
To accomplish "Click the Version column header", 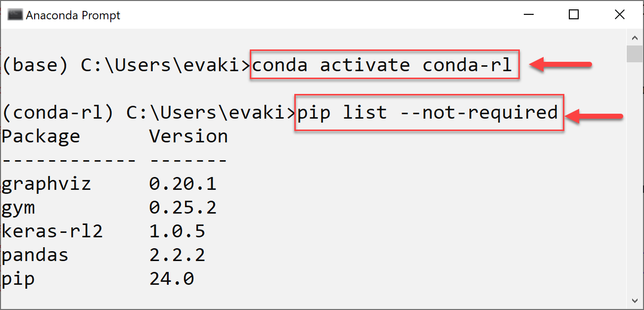I will 188,136.
